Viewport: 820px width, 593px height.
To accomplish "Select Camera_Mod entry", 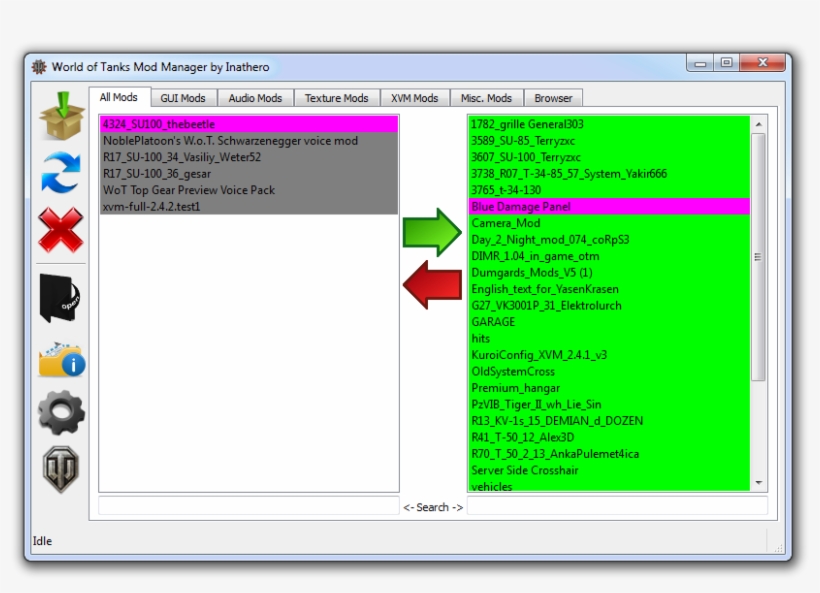I will coord(609,223).
